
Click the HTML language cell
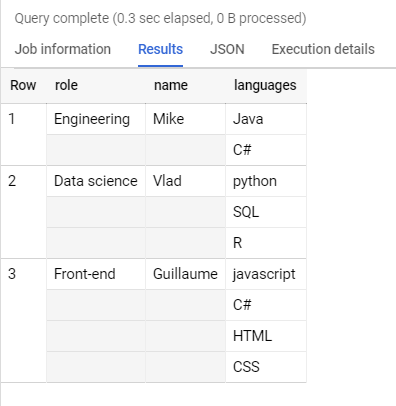pos(266,336)
